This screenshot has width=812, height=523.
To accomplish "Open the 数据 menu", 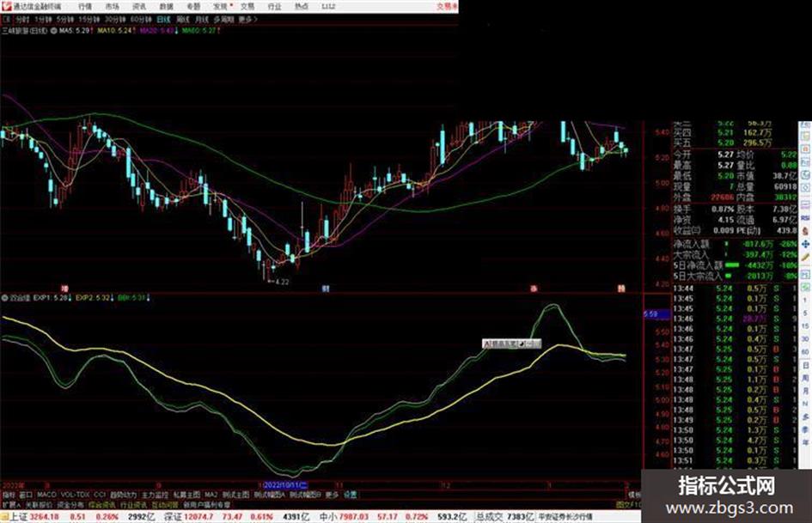I will click(166, 6).
